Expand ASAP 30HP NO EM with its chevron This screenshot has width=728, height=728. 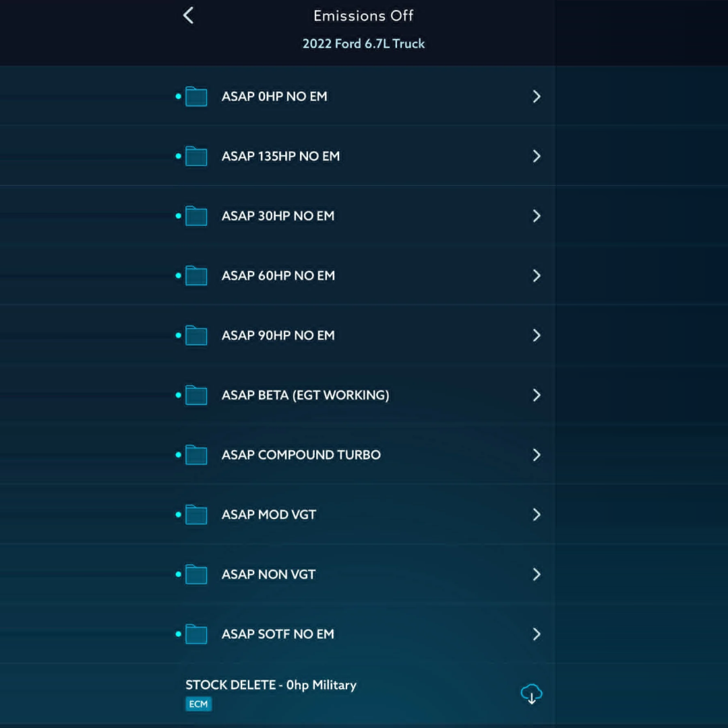coord(537,216)
